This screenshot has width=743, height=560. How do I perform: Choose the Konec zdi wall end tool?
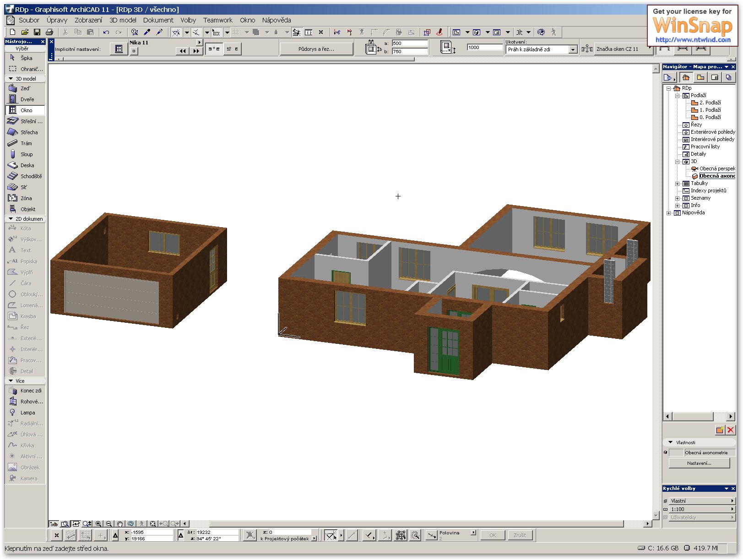point(25,391)
